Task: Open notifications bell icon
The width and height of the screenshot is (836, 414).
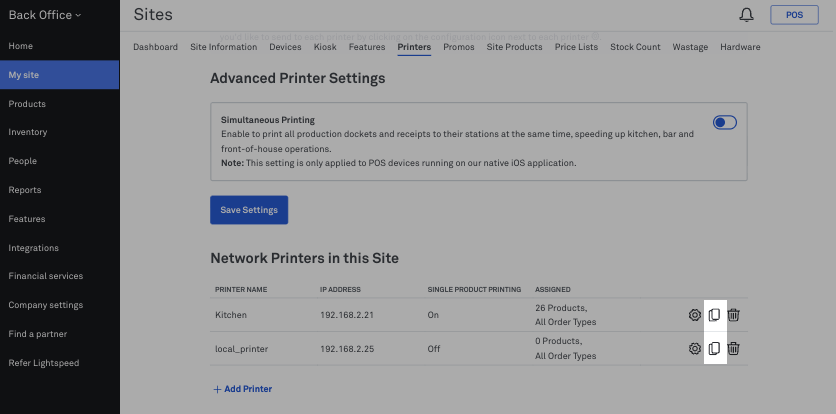Action: pyautogui.click(x=746, y=15)
